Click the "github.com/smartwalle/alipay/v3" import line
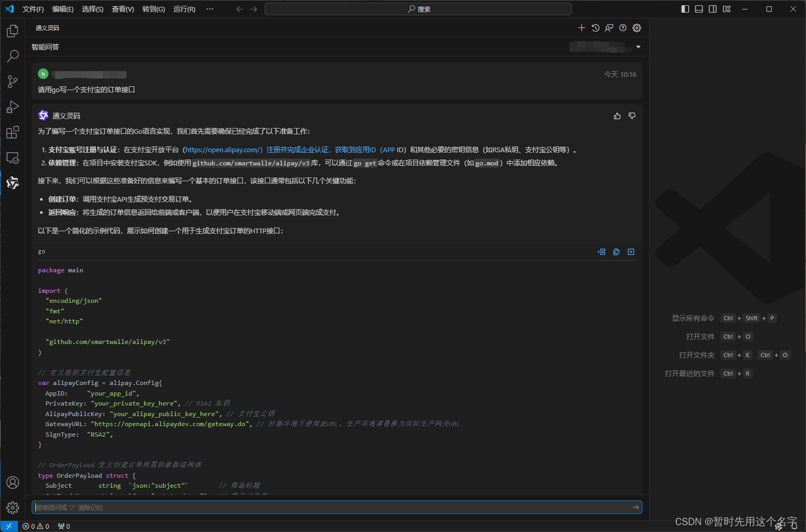Viewport: 806px width, 532px height. pyautogui.click(x=108, y=342)
